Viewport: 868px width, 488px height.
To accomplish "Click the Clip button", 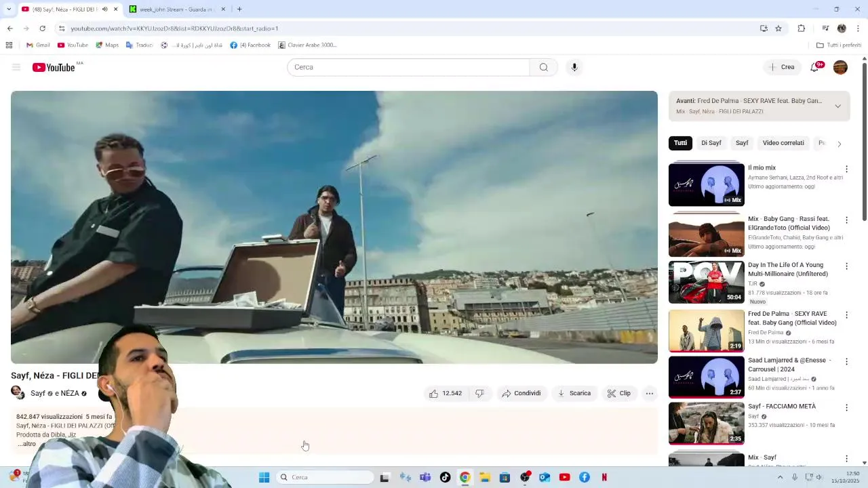I will click(x=619, y=393).
